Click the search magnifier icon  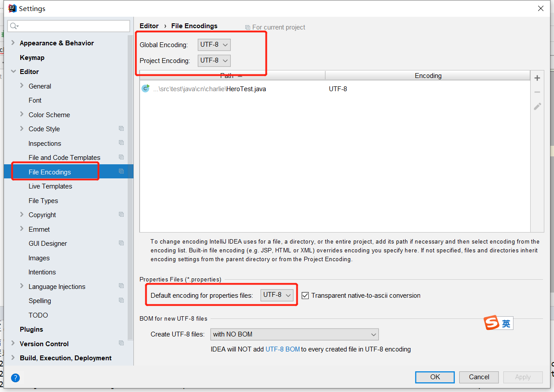(14, 26)
